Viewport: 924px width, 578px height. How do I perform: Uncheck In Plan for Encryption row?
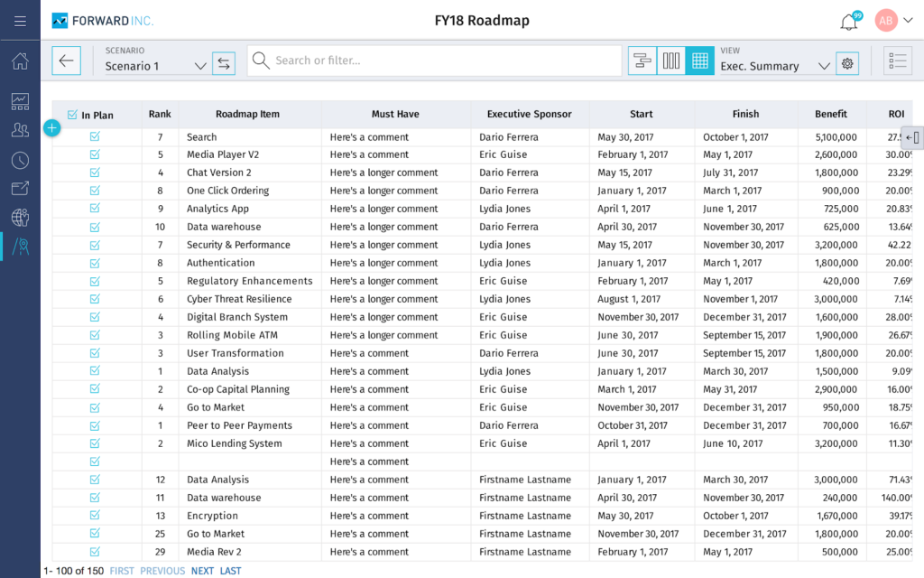click(95, 516)
